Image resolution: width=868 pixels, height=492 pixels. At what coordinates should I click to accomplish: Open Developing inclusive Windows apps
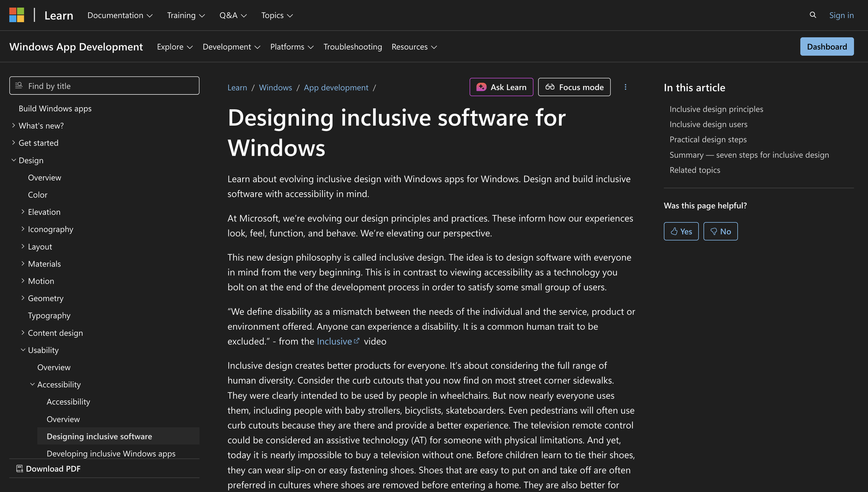(111, 453)
